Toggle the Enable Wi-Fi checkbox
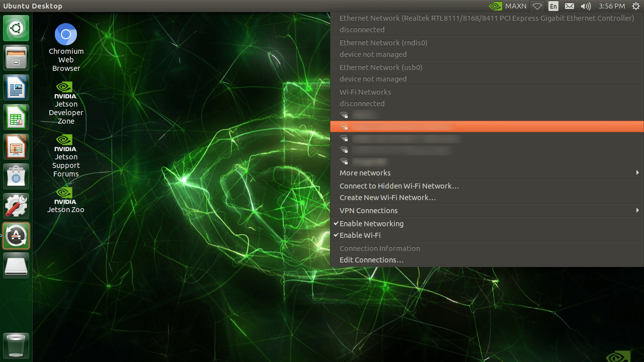 (487, 235)
